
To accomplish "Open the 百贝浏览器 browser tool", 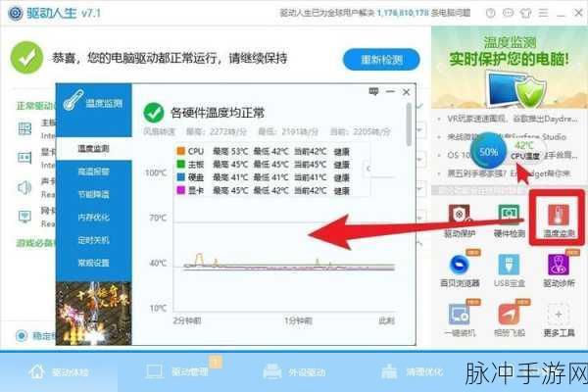I will [x=460, y=270].
